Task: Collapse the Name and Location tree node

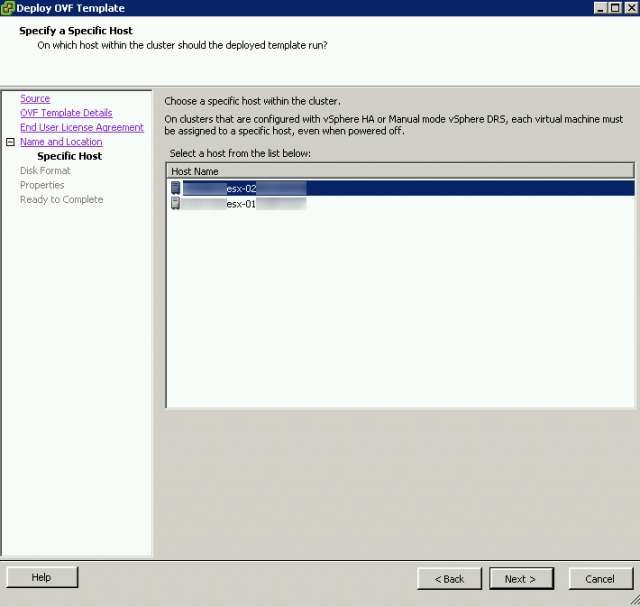Action: click(10, 142)
